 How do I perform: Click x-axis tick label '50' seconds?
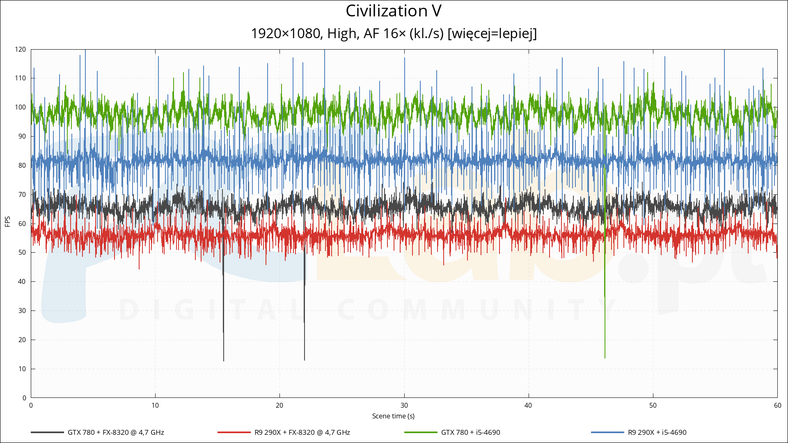click(x=653, y=405)
